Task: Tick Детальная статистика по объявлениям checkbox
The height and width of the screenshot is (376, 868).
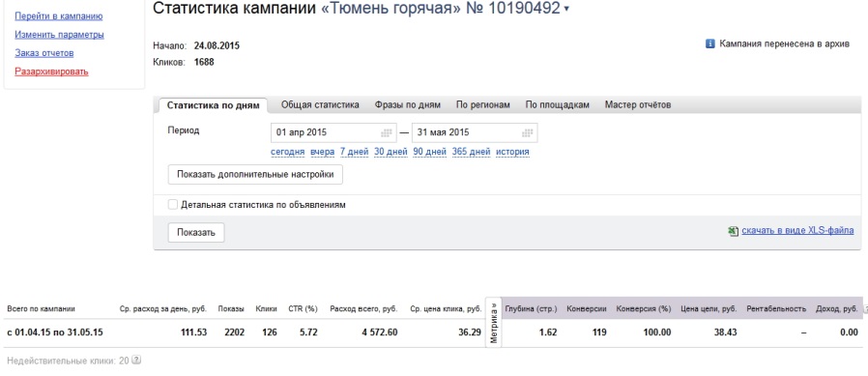Action: (173, 204)
